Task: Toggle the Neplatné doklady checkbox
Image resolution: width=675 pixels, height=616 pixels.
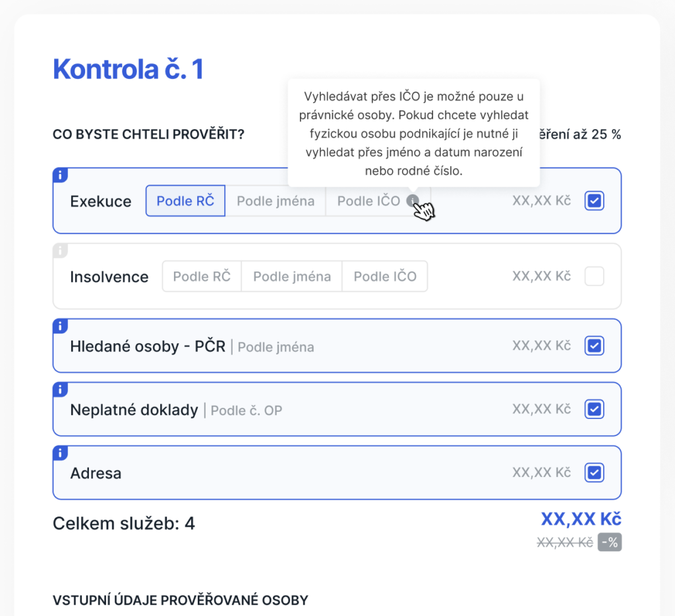Action: (x=594, y=409)
